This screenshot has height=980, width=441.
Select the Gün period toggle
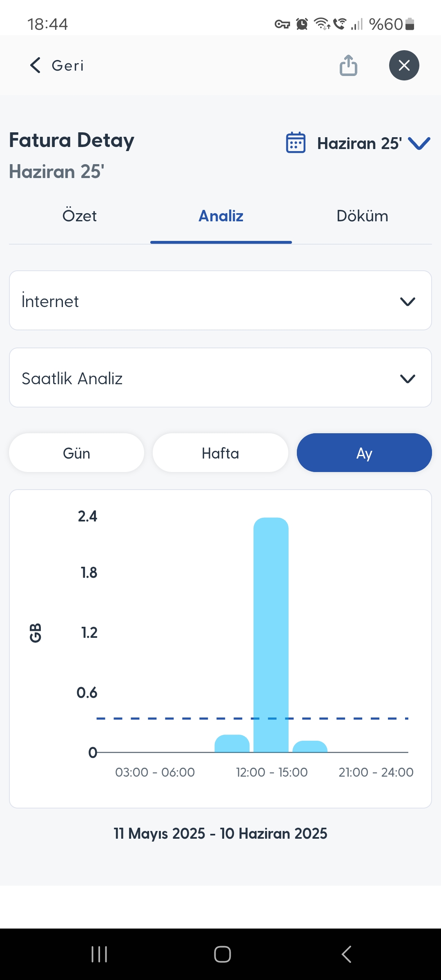[x=77, y=453]
